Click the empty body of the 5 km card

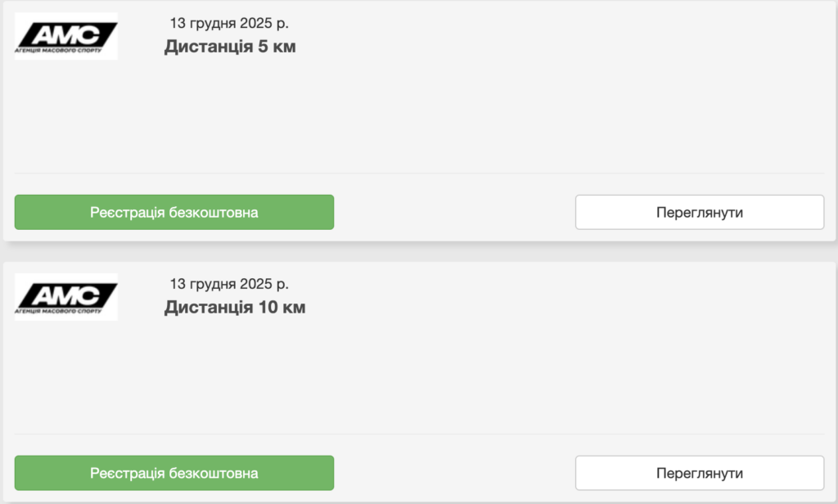click(x=419, y=115)
